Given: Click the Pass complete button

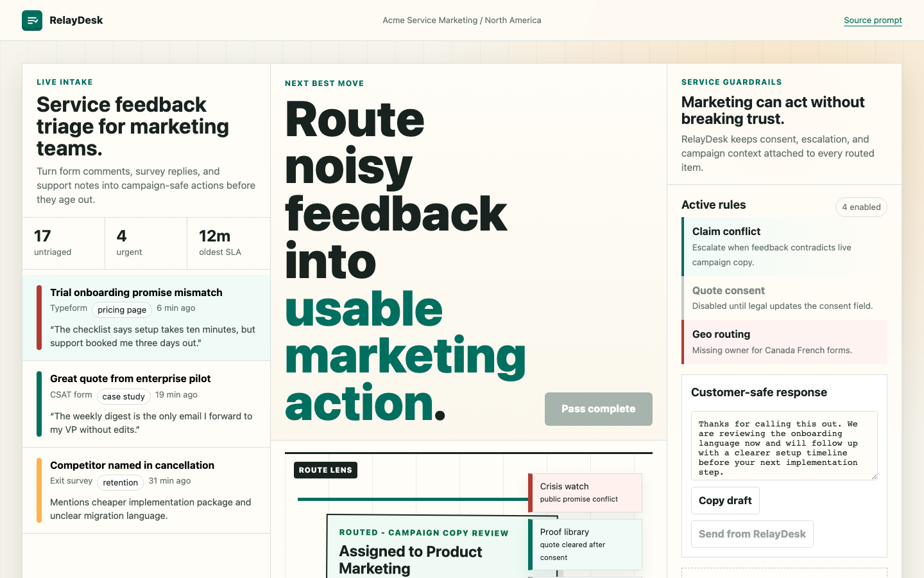Looking at the screenshot, I should 599,409.
